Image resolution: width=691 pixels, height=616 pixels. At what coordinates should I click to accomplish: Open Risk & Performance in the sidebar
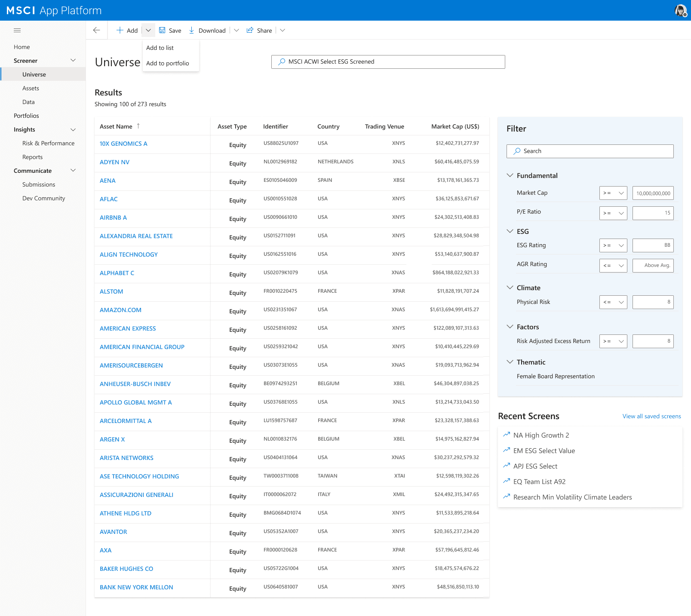tap(48, 143)
